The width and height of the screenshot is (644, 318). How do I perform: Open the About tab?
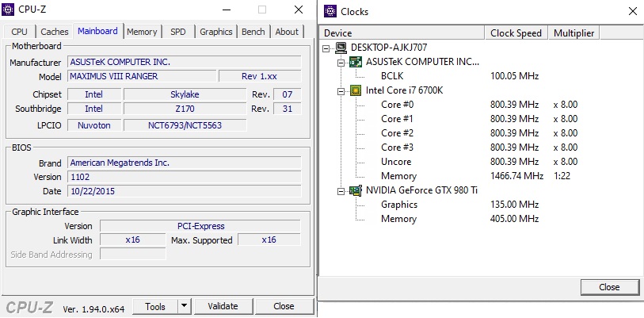287,32
